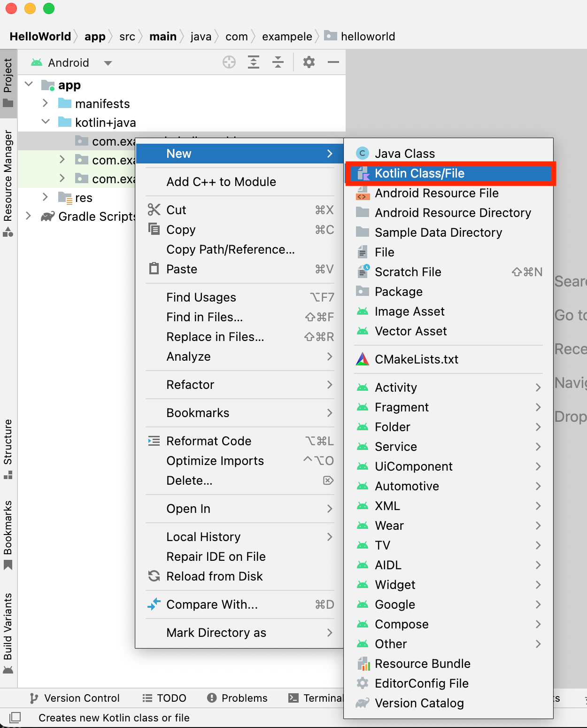Viewport: 587px width, 728px height.
Task: Select Kotlin Class/File from New submenu
Action: click(x=419, y=173)
